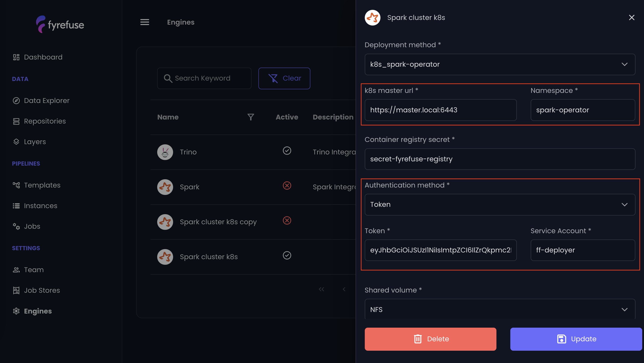Open the hamburger menu icon
The width and height of the screenshot is (644, 363).
tap(144, 22)
